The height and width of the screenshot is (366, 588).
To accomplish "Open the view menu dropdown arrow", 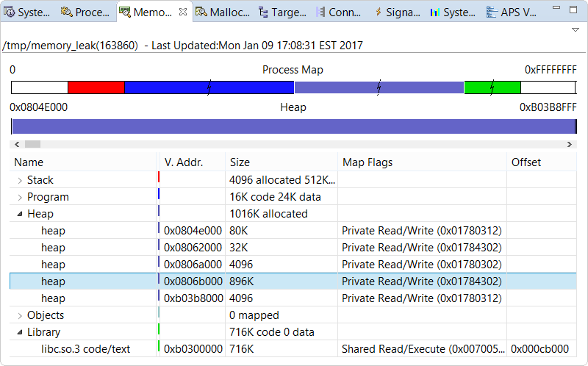I will point(576,29).
